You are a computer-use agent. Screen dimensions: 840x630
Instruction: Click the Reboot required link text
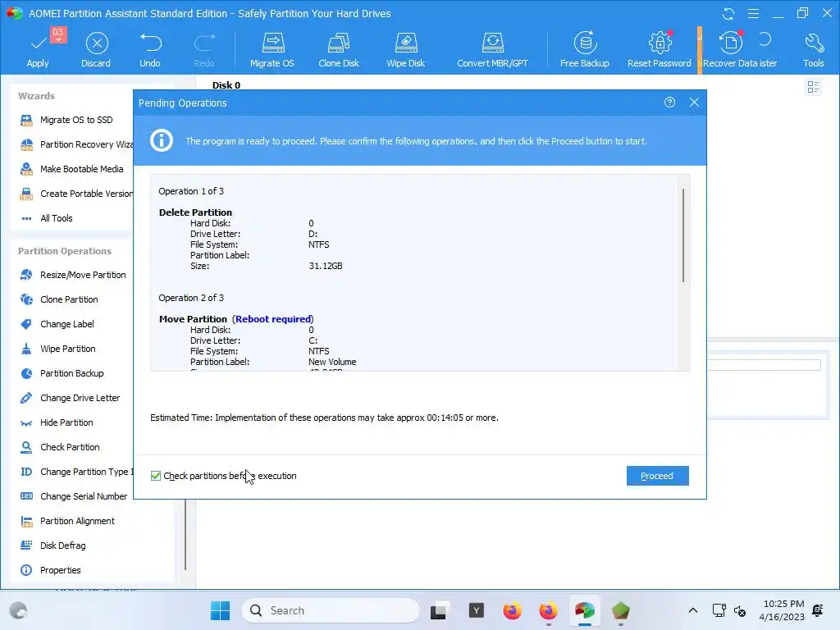(273, 319)
